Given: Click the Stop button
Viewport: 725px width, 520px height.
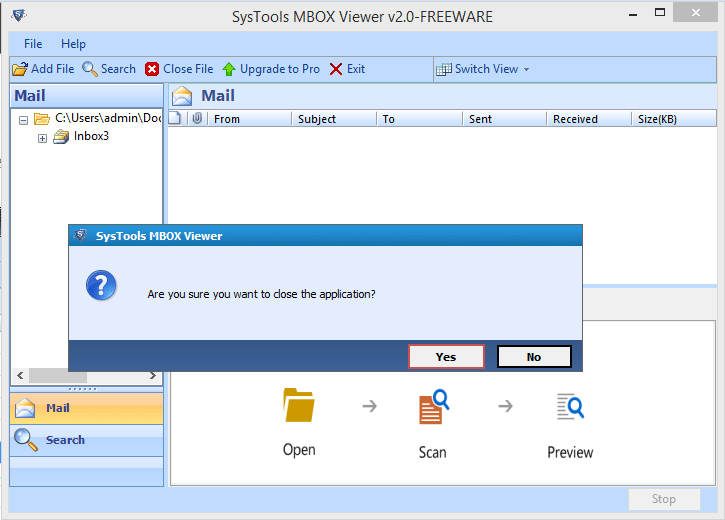Looking at the screenshot, I should [x=664, y=499].
